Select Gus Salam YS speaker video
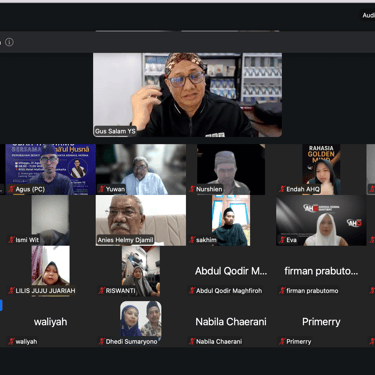Image resolution: width=375 pixels, height=375 pixels. [x=187, y=95]
